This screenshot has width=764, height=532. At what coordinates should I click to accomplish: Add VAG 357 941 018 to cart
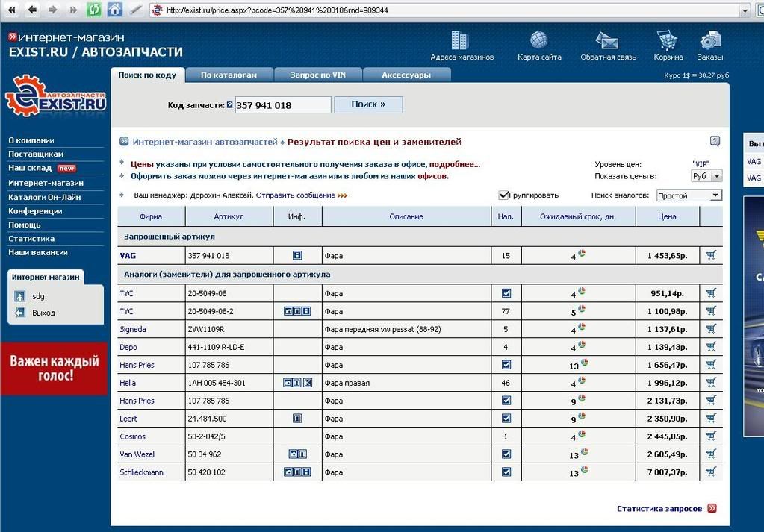711,255
